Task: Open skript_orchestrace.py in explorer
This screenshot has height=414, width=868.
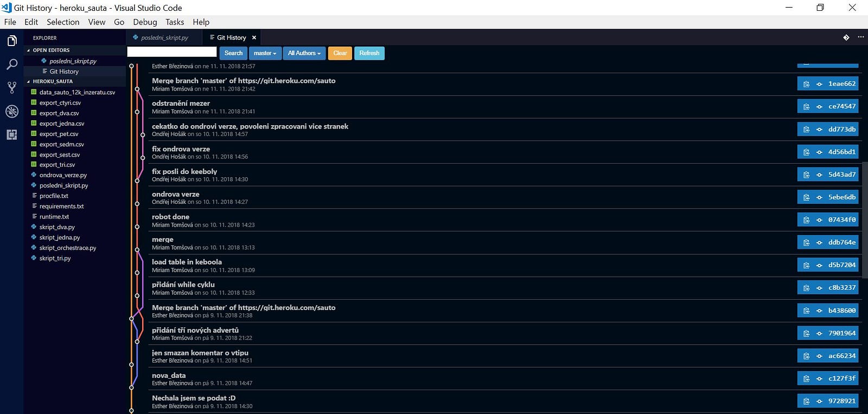Action: point(67,248)
